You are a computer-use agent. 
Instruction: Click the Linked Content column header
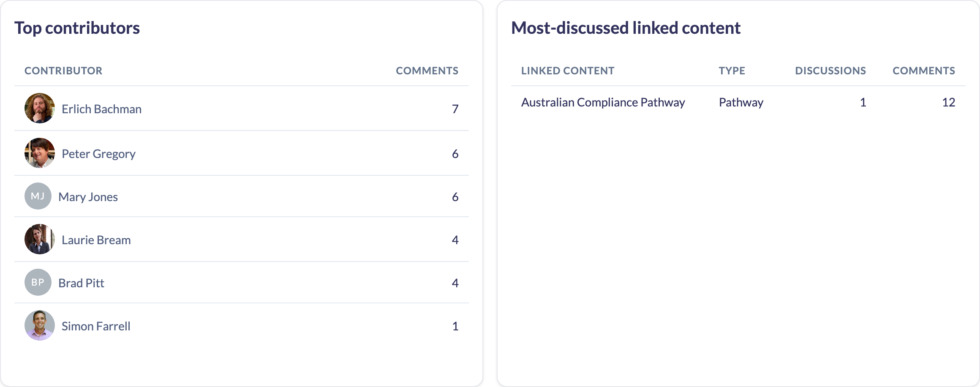click(568, 71)
